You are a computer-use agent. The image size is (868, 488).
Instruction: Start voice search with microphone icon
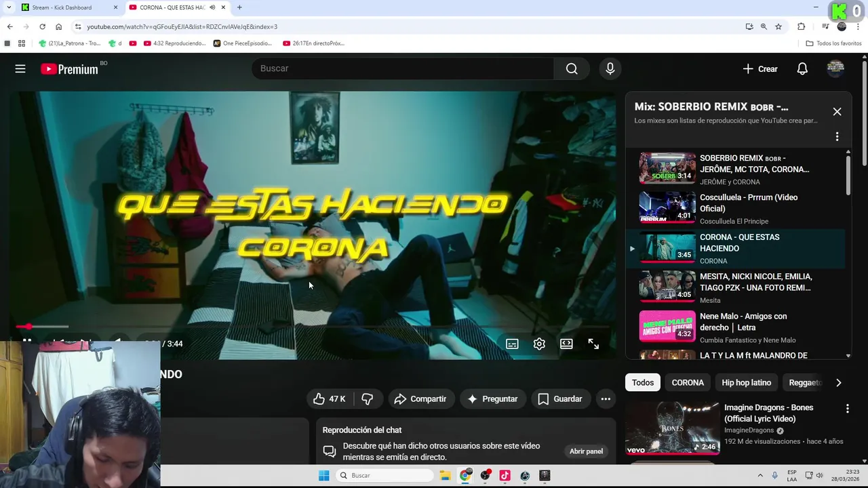(x=610, y=68)
